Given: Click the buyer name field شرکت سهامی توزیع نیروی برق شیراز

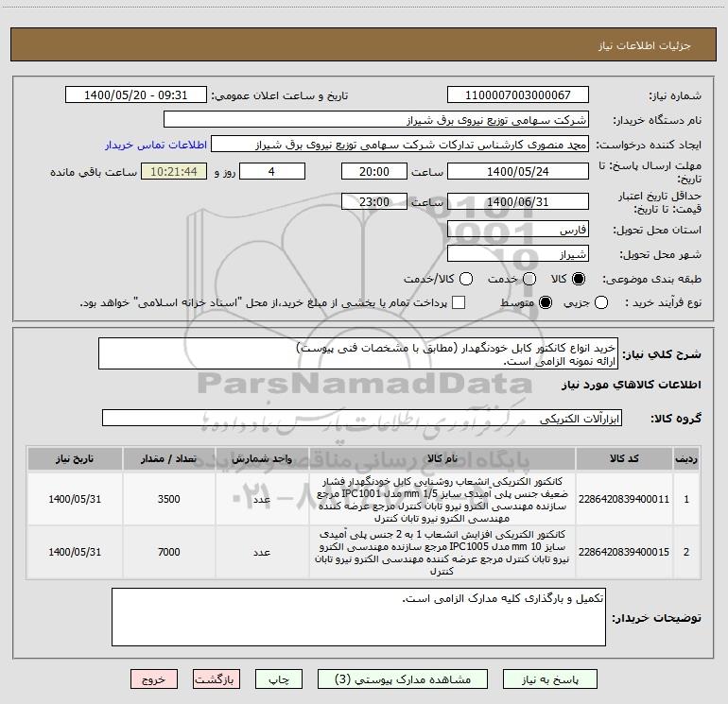Looking at the screenshot, I should (x=376, y=119).
